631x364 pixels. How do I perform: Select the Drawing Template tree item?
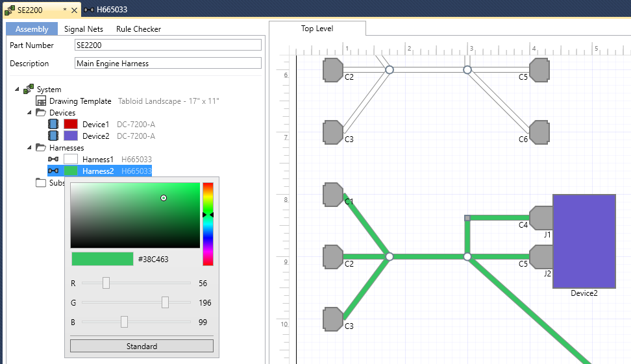80,101
